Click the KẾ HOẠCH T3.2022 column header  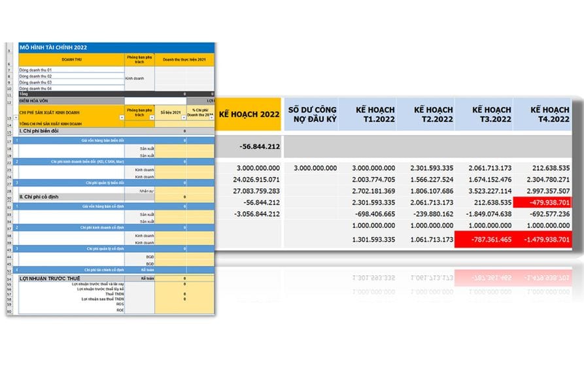tap(485, 114)
